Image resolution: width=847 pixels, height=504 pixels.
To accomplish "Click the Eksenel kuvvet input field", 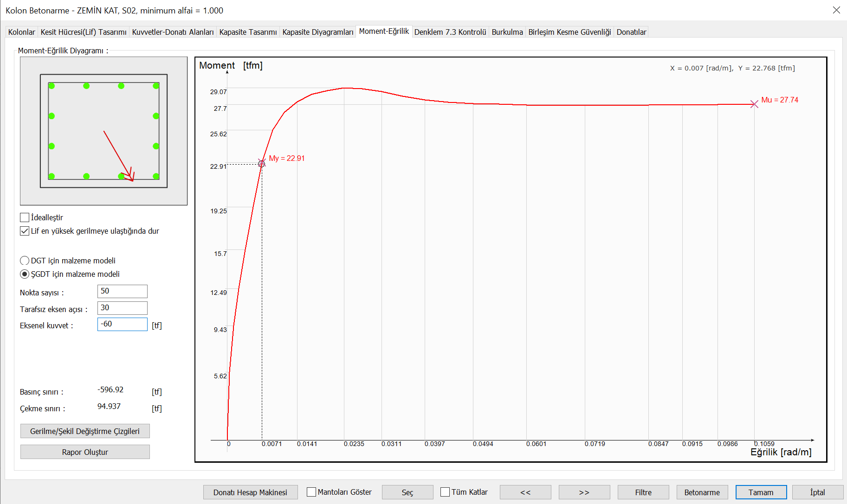I will pyautogui.click(x=123, y=324).
